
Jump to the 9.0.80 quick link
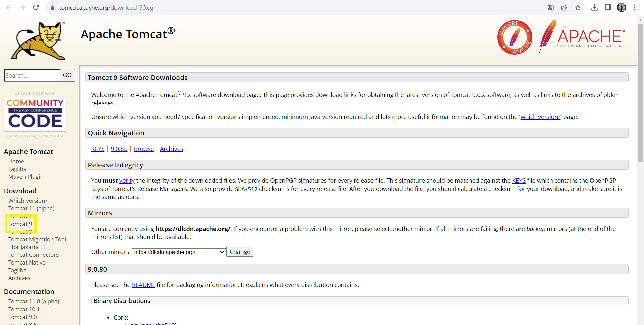click(119, 149)
